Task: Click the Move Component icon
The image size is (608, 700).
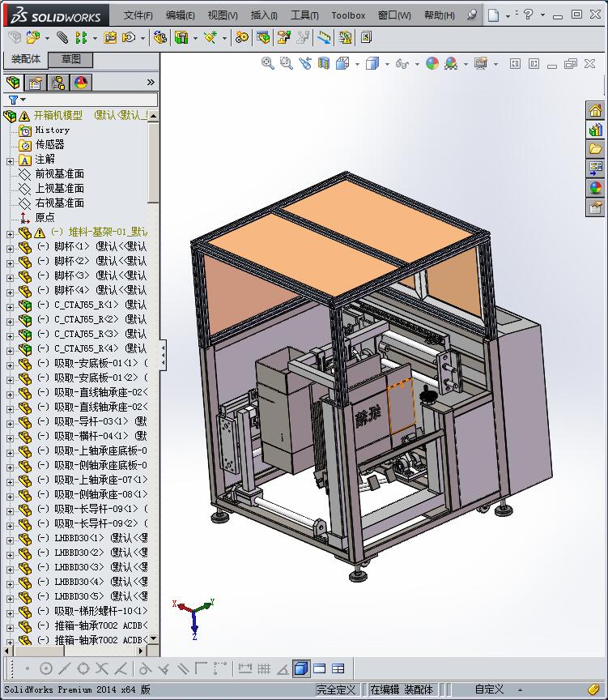Action: click(129, 37)
